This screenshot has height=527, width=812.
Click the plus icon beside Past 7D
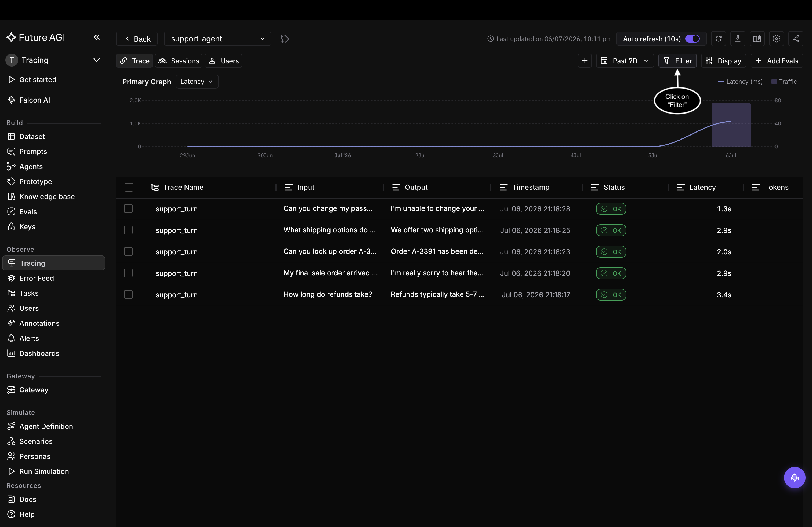pos(585,61)
